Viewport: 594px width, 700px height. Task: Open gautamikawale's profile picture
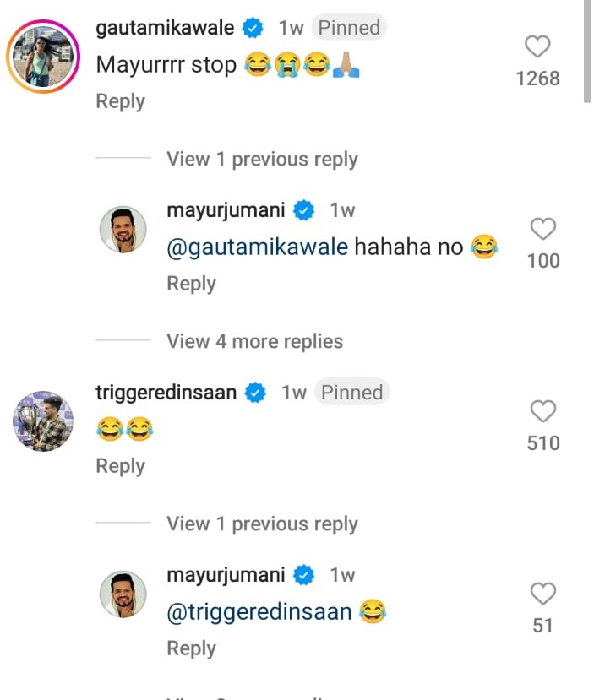tap(43, 56)
